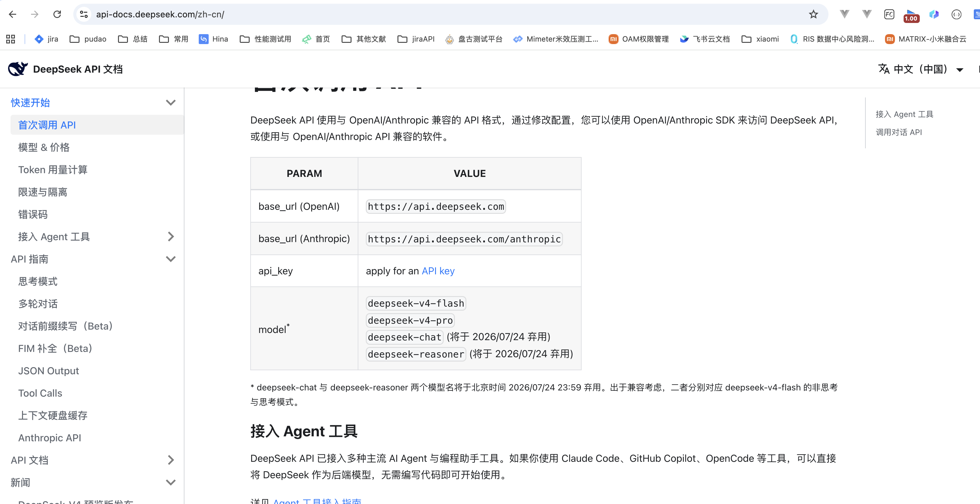The height and width of the screenshot is (504, 980).
Task: Click the extension showing 1.00 badge
Action: coord(911,16)
